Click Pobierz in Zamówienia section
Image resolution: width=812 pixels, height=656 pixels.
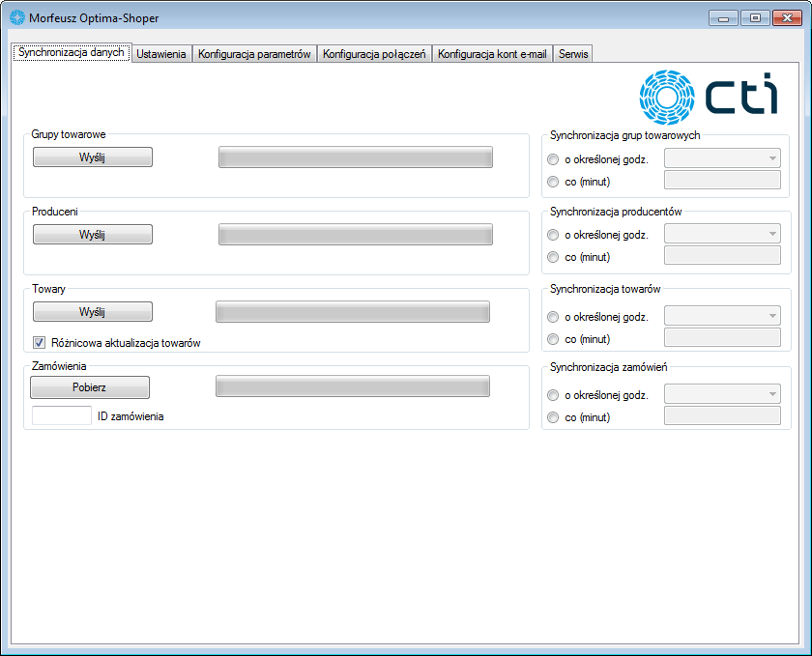[90, 387]
